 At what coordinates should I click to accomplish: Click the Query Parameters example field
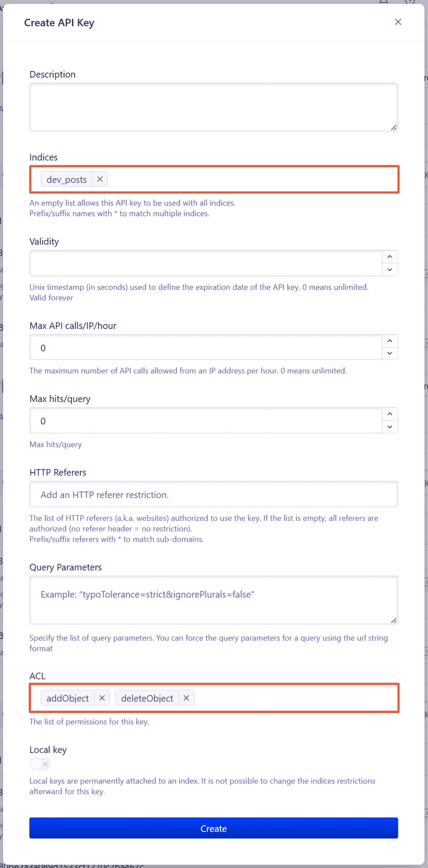pos(213,599)
